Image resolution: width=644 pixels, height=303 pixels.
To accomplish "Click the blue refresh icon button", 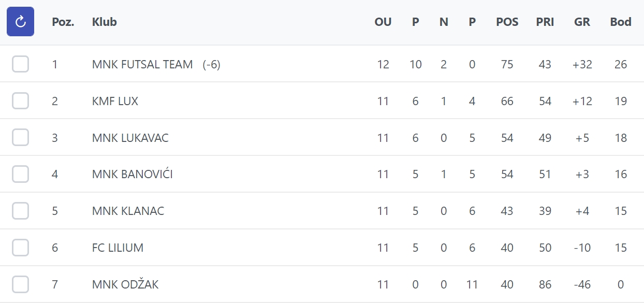I will 20,22.
